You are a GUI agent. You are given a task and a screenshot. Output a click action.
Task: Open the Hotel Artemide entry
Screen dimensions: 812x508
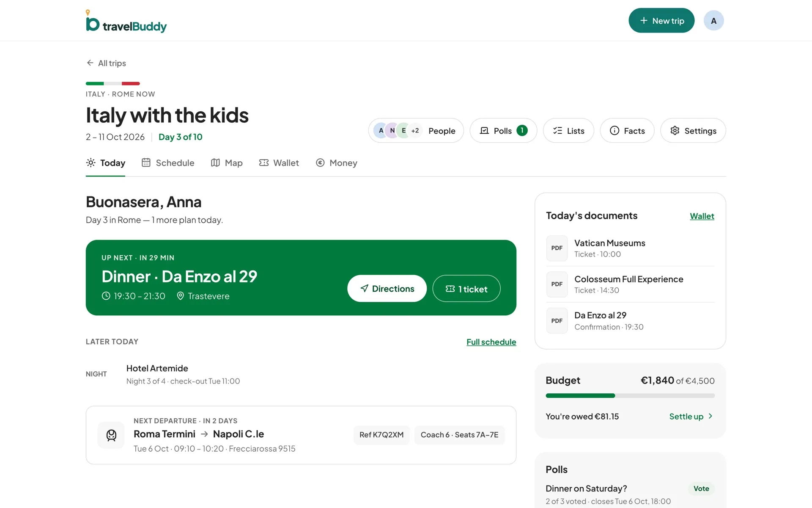click(x=301, y=374)
